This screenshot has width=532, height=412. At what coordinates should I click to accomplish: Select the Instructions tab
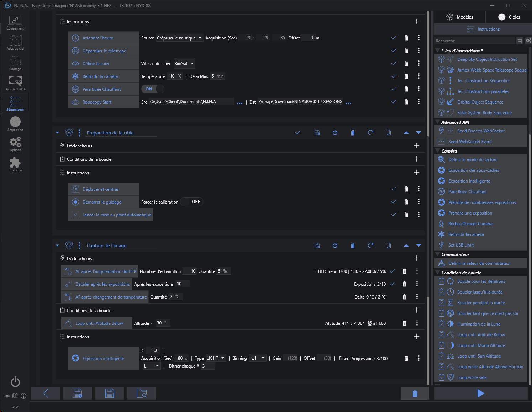483,29
